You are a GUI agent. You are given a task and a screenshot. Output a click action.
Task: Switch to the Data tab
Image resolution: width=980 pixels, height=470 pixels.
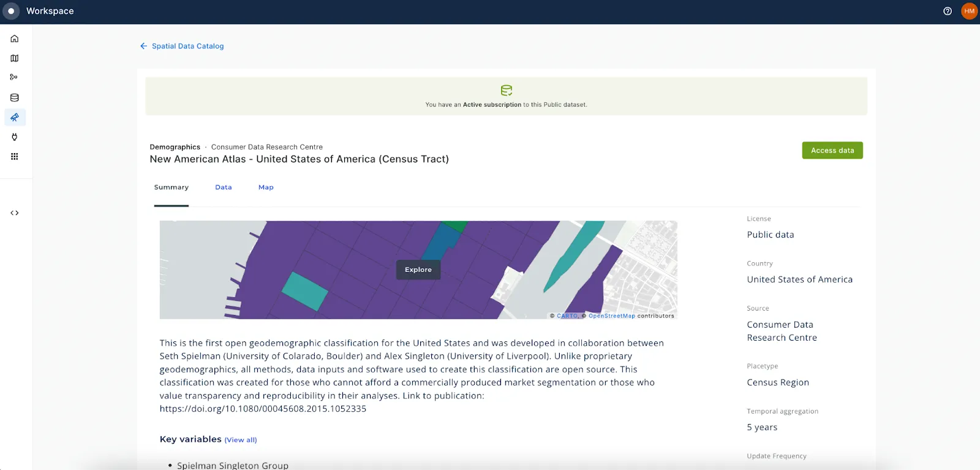pyautogui.click(x=224, y=188)
